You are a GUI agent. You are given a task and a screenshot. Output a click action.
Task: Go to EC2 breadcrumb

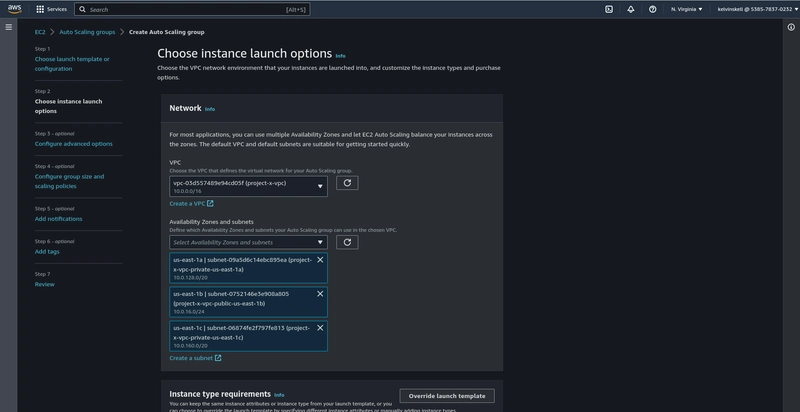pos(40,32)
